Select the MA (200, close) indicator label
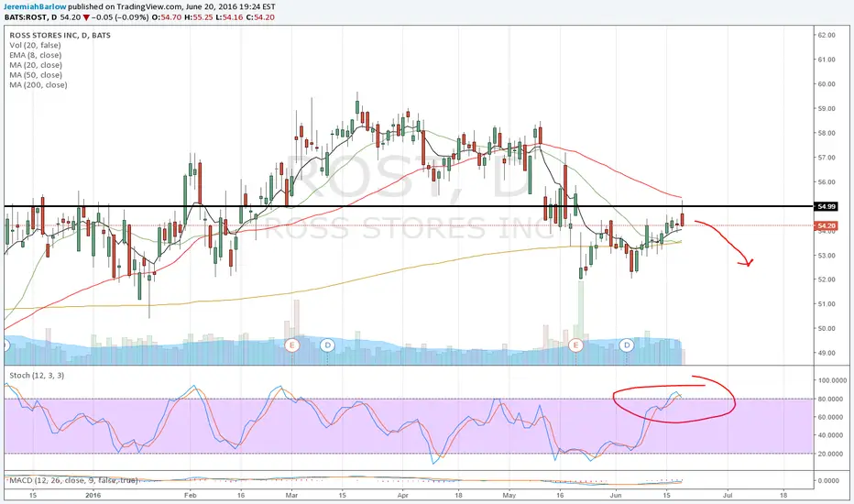The image size is (854, 504). pyautogui.click(x=38, y=85)
